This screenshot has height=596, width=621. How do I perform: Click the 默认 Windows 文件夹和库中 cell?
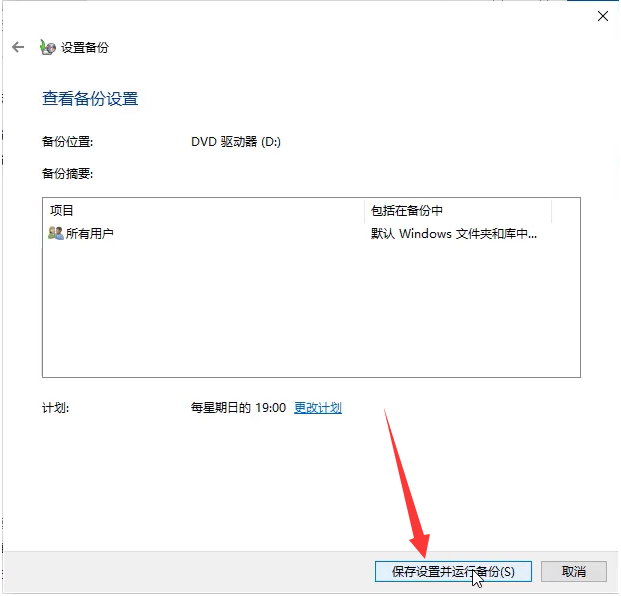point(453,233)
